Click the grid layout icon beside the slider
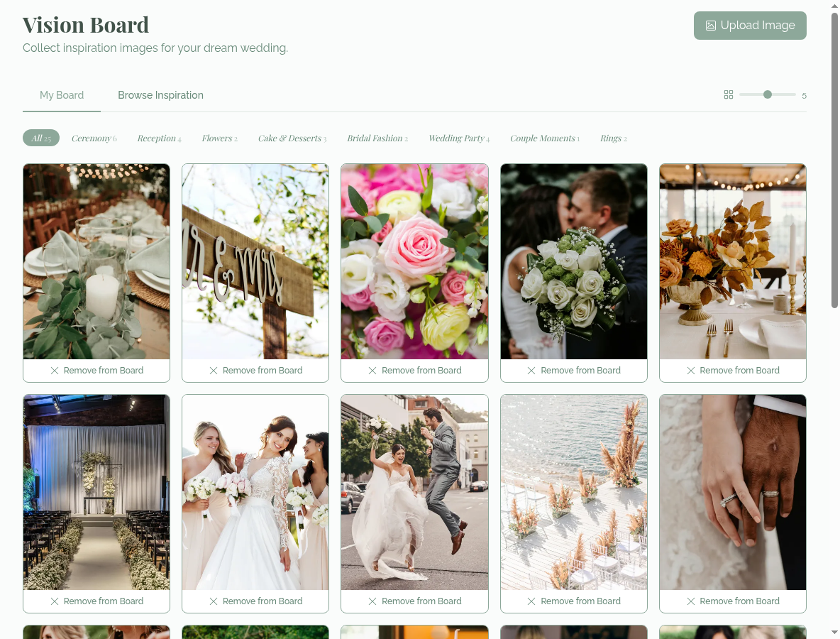The width and height of the screenshot is (840, 639). click(728, 94)
